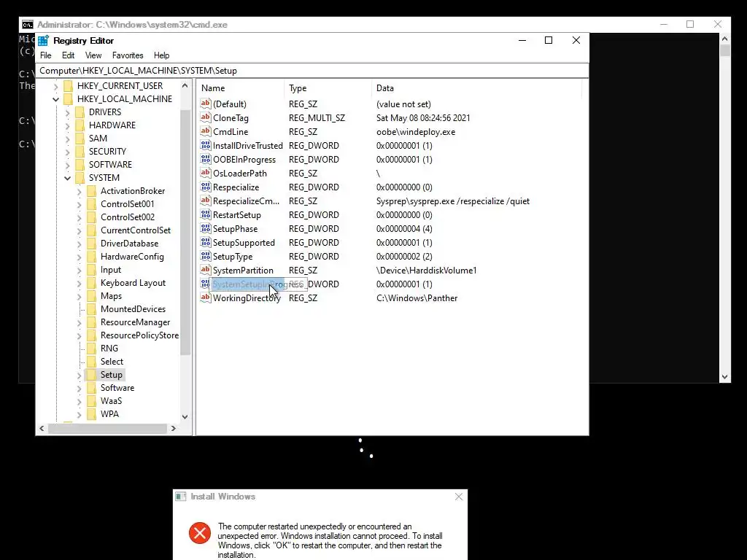Click the cmd.exe window title icon
The image size is (747, 560).
(x=28, y=25)
